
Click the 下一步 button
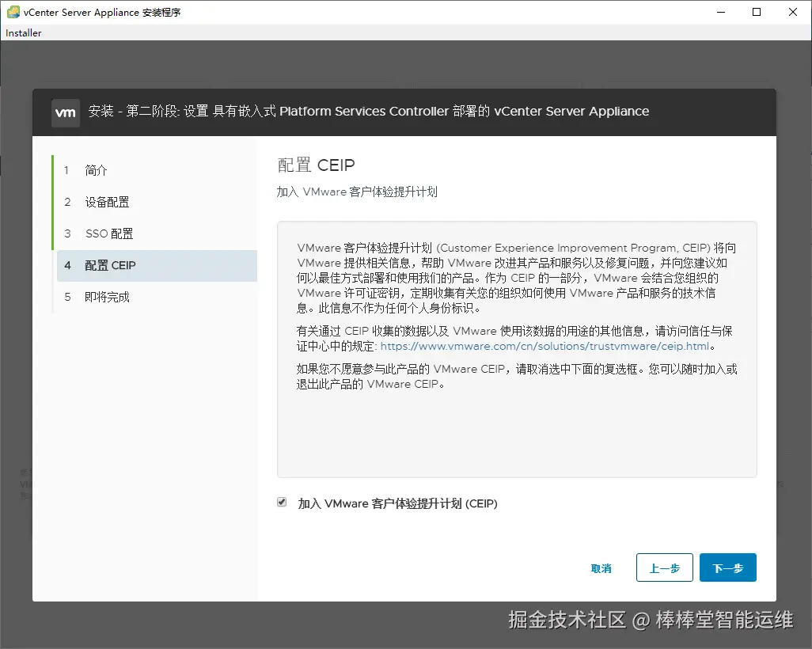pos(727,567)
